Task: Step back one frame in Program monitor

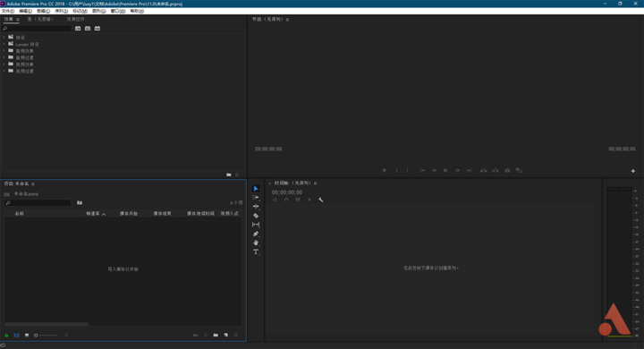Action: coord(434,170)
